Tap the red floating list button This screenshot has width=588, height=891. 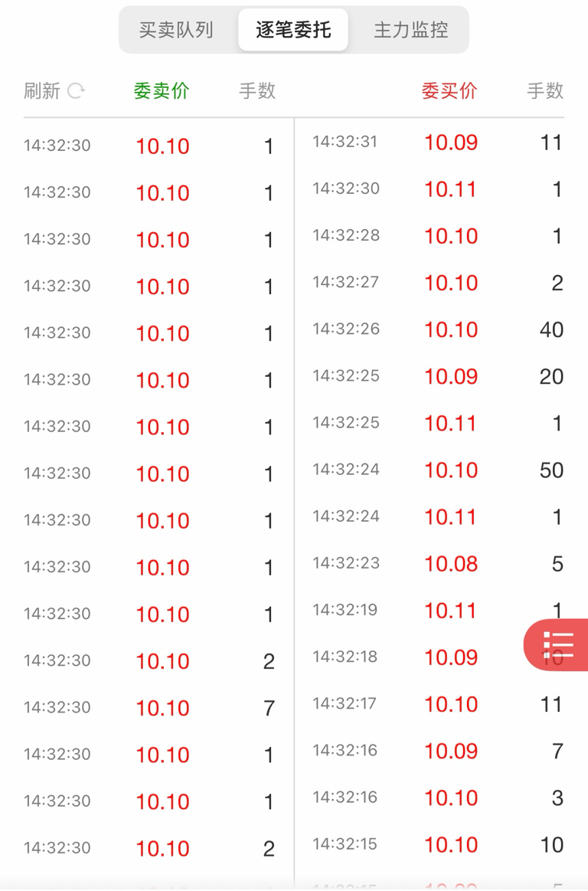[x=557, y=645]
